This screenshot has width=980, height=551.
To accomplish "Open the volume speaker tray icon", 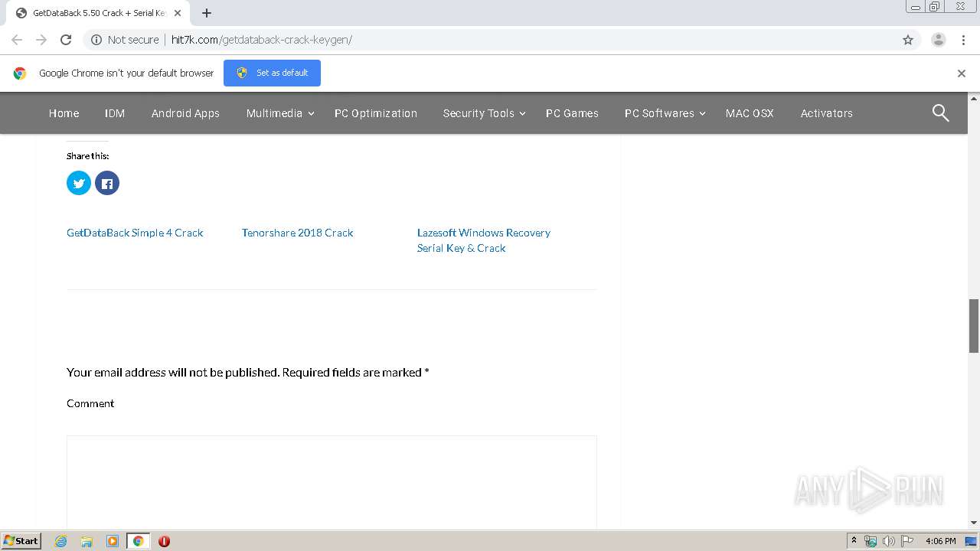I will pyautogui.click(x=888, y=541).
